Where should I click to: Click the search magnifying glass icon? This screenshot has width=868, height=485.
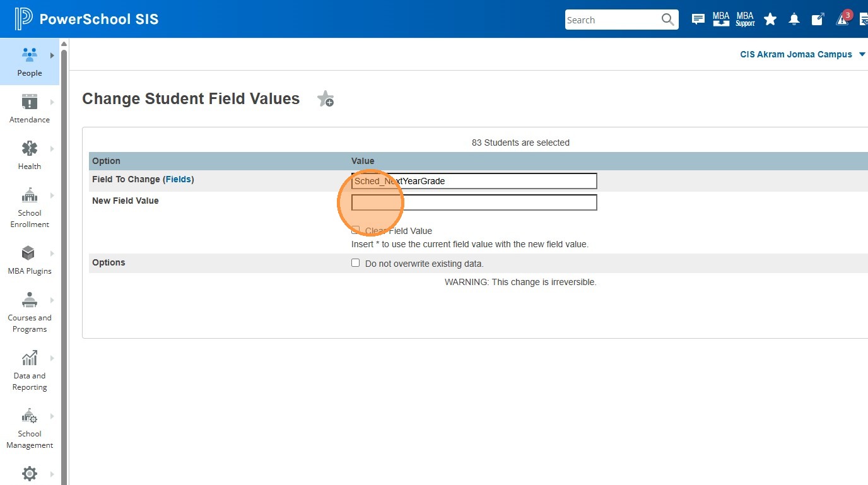668,20
